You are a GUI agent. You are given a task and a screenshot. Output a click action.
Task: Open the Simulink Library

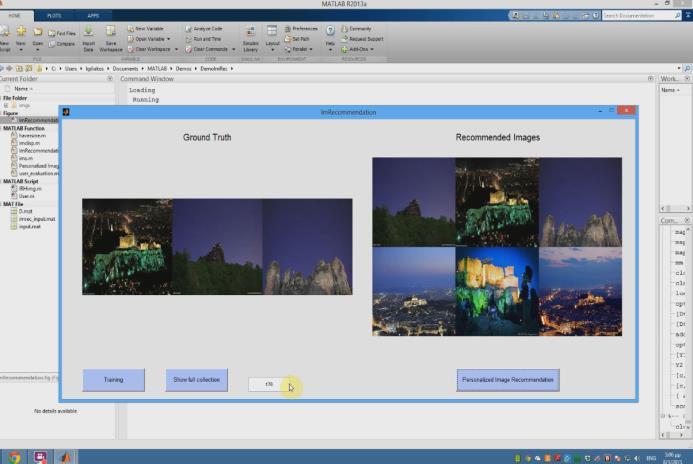[x=251, y=38]
